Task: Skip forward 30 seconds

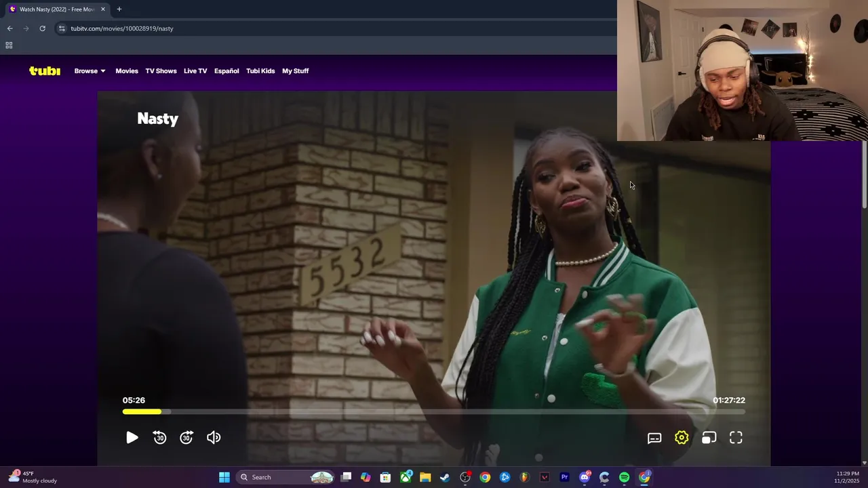Action: 186,438
